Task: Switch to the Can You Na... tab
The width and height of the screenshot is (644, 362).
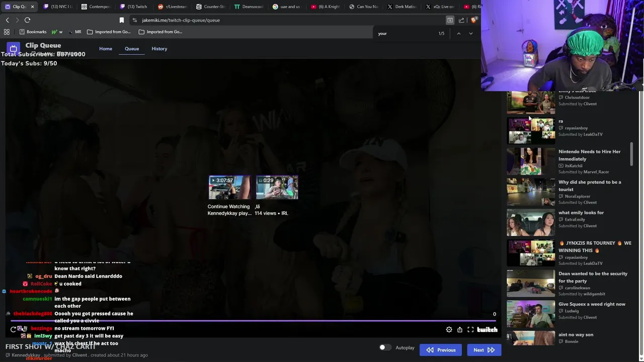Action: [363, 7]
